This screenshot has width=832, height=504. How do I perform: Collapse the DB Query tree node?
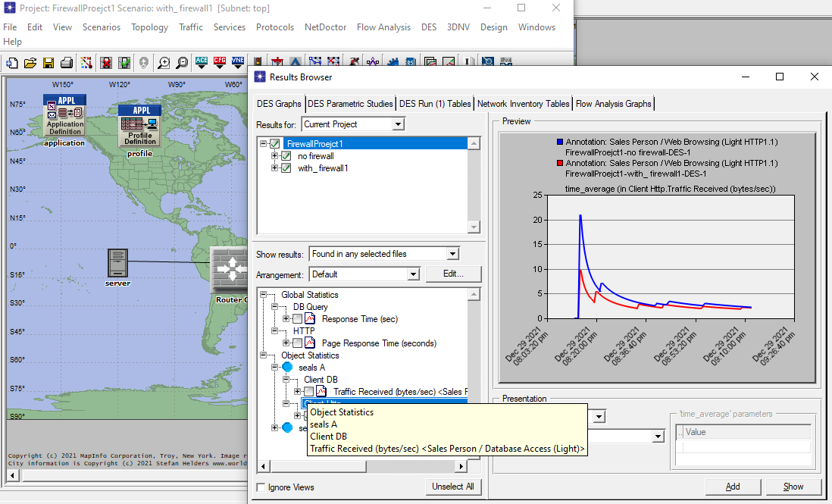click(274, 307)
